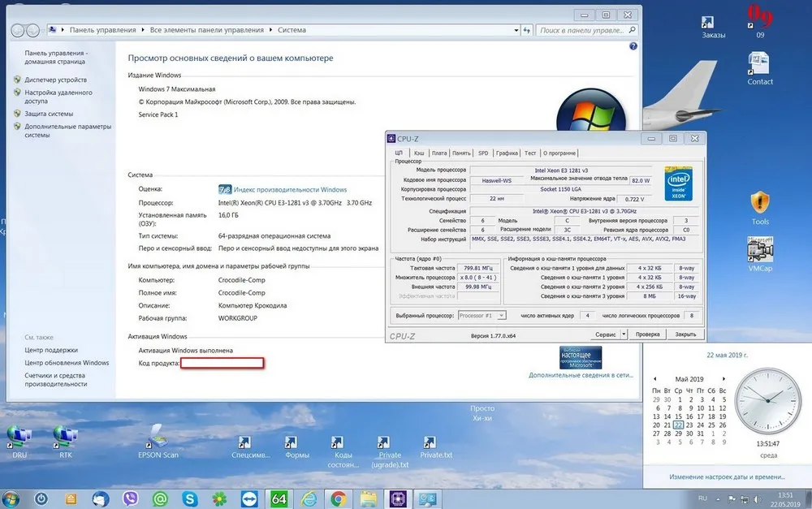812x509 pixels.
Task: Open RTK desktop shortcut
Action: click(x=65, y=442)
